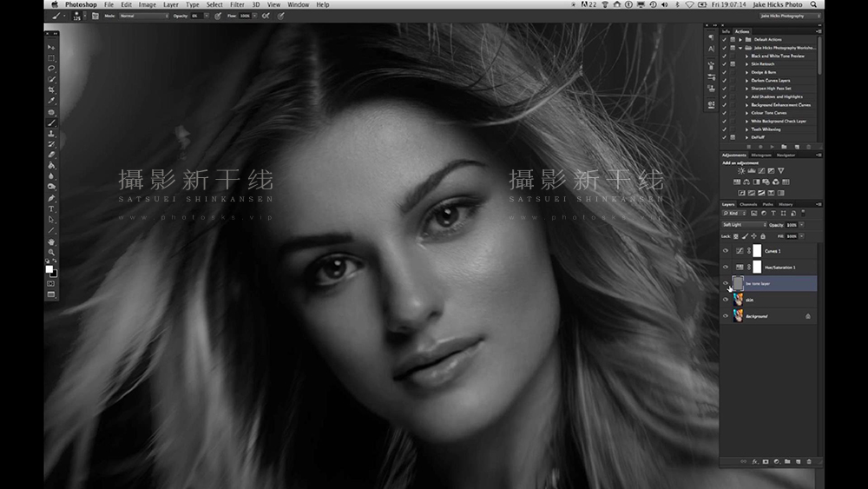
Task: Click the foreground color swatch
Action: point(49,269)
